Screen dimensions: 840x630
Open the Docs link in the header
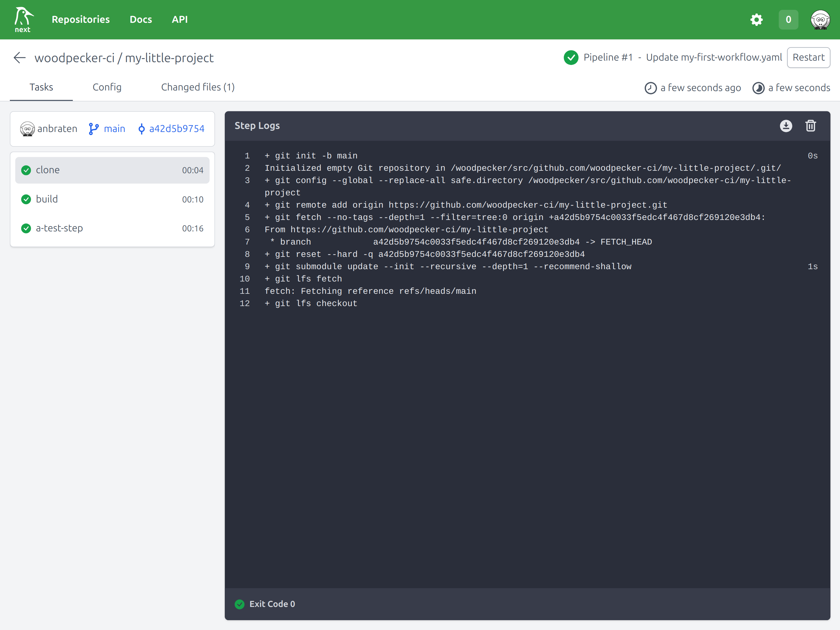[x=141, y=19]
